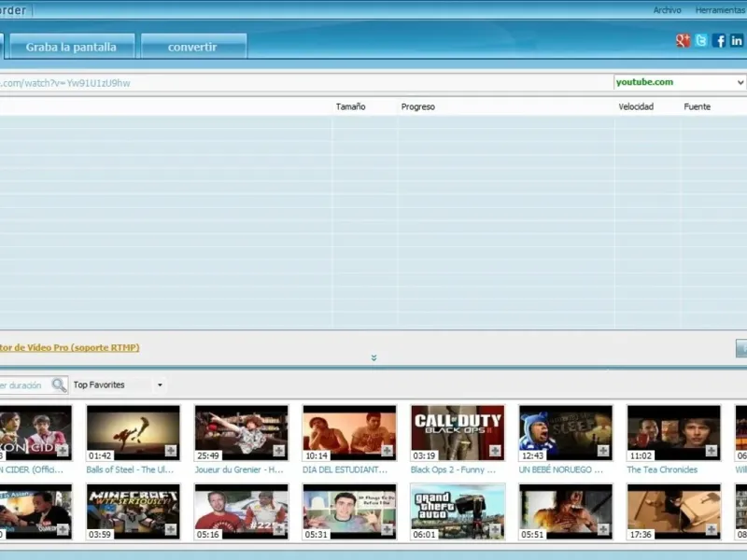Open Joueur du Grenier title link
This screenshot has height=560, width=747.
(239, 469)
